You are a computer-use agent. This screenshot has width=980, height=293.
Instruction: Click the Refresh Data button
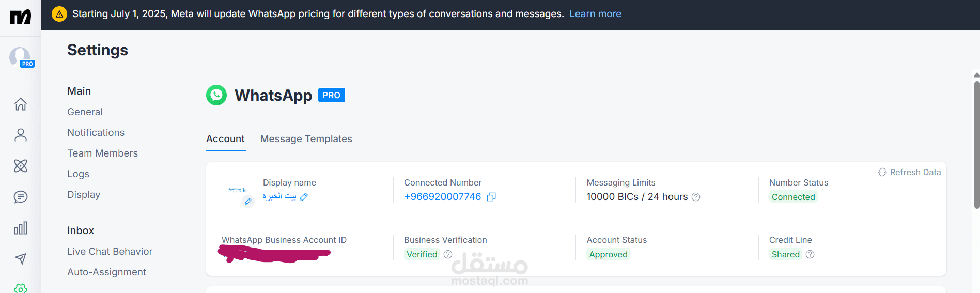[x=909, y=172]
